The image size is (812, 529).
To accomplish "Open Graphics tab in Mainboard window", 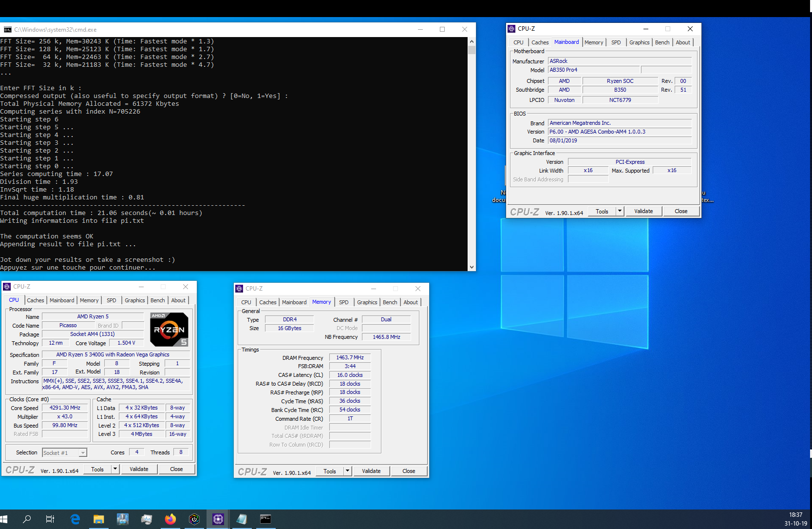I will [x=639, y=42].
